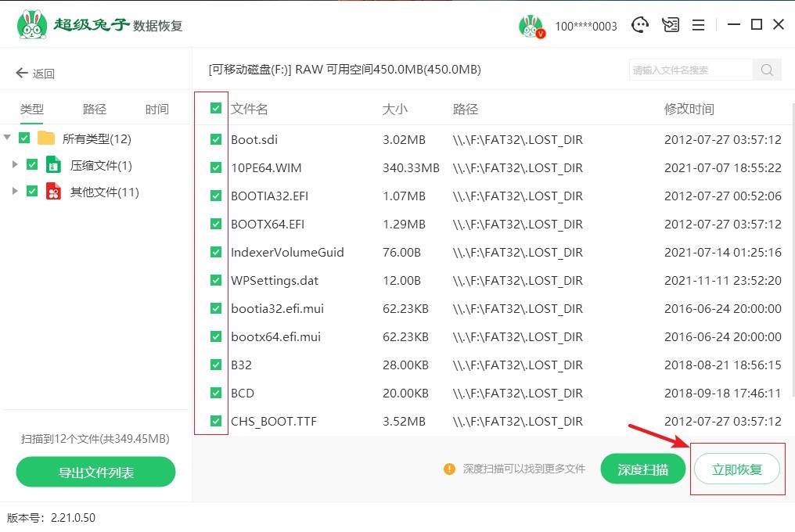
Task: Click the other files red type icon
Action: [x=52, y=191]
